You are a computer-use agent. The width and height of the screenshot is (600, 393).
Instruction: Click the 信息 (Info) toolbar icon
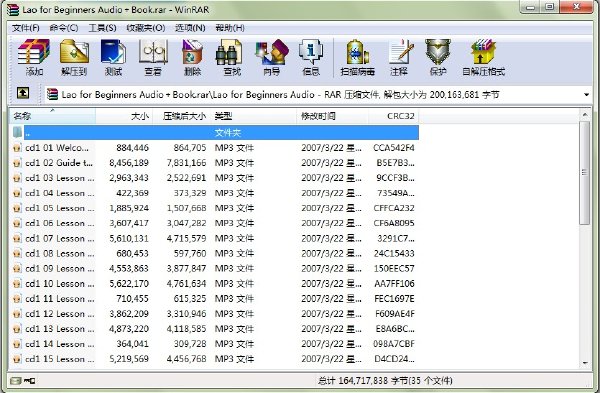point(311,52)
